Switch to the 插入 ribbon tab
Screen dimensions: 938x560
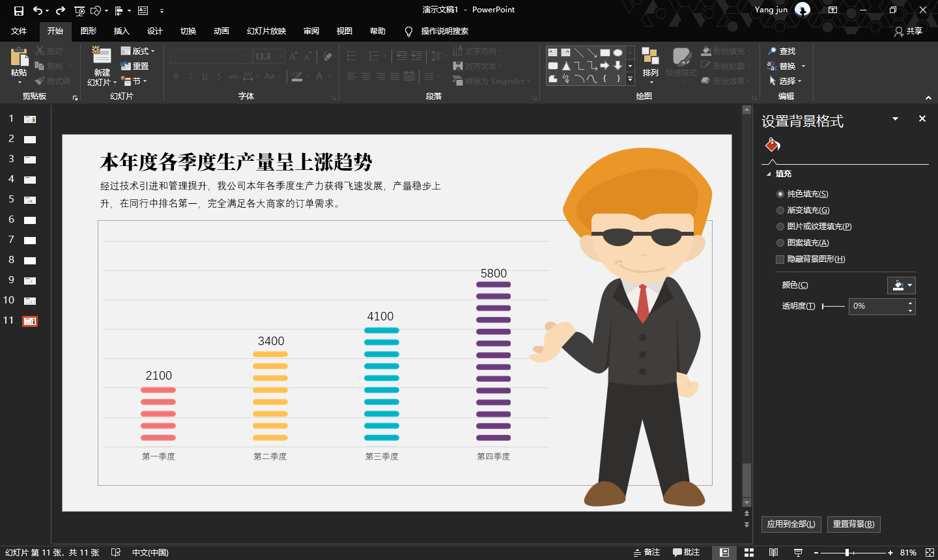point(122,31)
